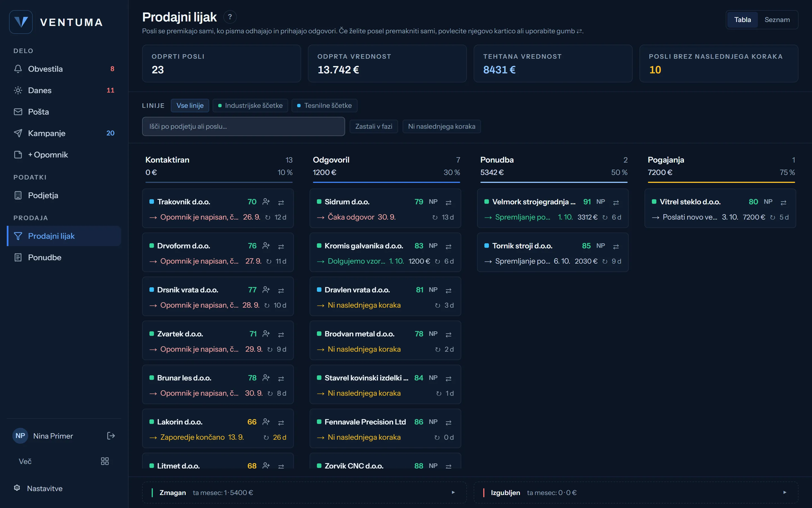812x508 pixels.
Task: Open Danes in the sidebar
Action: [64, 90]
